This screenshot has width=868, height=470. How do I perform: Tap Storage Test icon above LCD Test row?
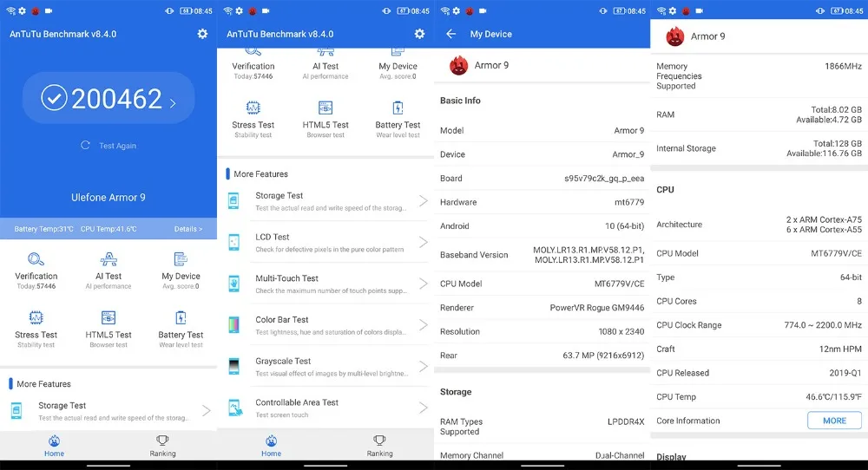(x=233, y=200)
